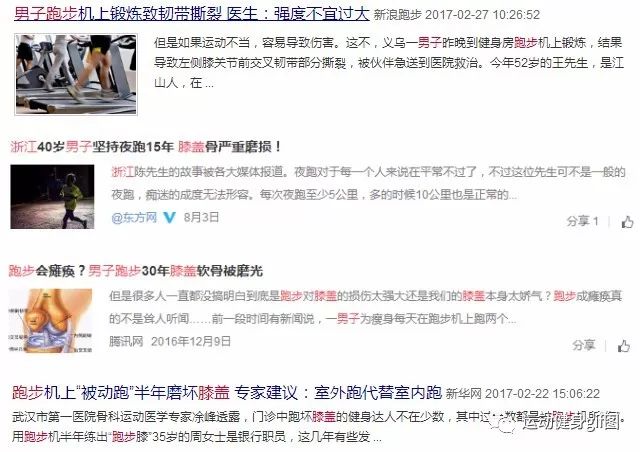Open the knee anatomy diagram thumbnail

pos(50,321)
